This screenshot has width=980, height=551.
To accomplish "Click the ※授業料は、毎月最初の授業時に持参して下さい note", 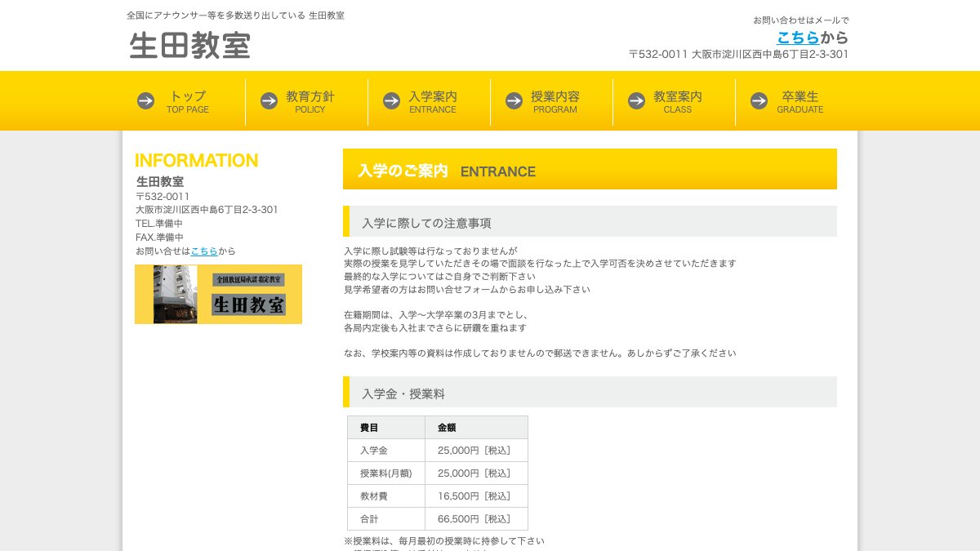I will [444, 541].
